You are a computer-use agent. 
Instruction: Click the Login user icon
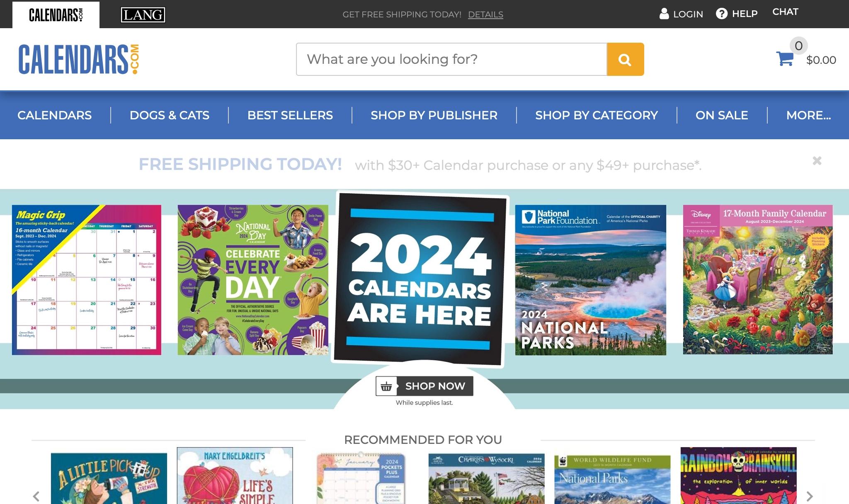click(664, 14)
